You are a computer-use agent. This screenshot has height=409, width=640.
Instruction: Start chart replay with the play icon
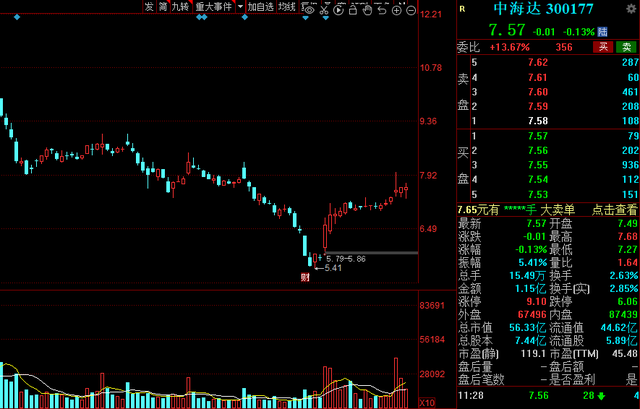(x=338, y=10)
